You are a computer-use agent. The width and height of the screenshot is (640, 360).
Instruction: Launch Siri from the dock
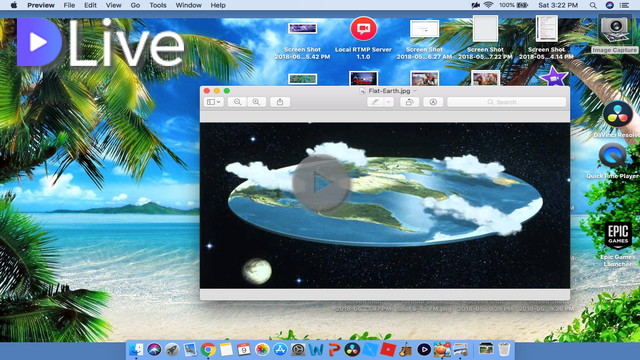point(154,350)
